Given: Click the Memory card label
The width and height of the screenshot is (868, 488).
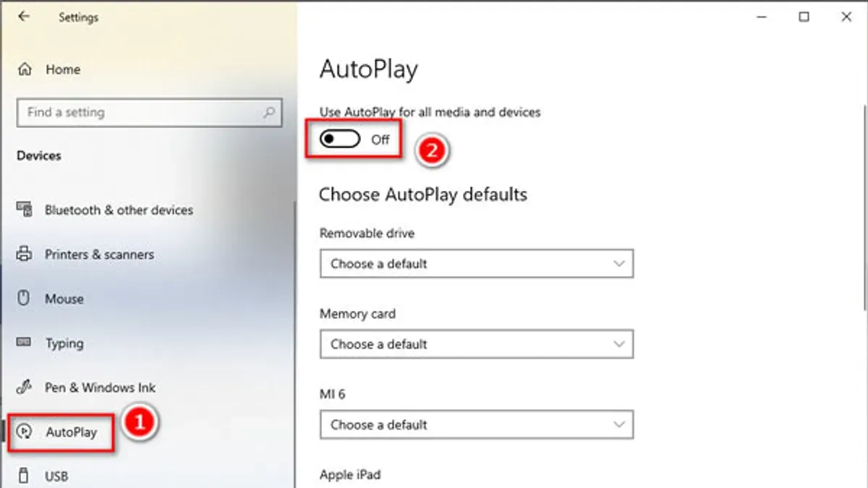Looking at the screenshot, I should 357,314.
